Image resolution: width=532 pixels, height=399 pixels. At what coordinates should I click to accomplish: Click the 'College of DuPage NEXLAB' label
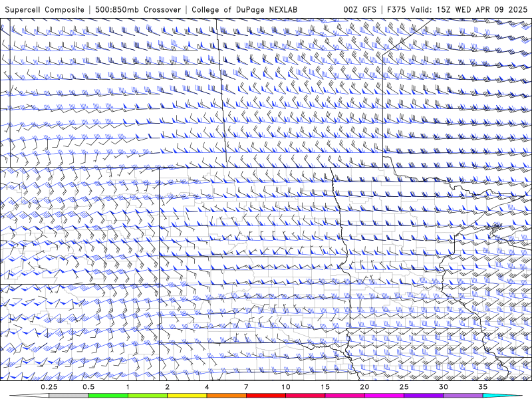tap(244, 9)
